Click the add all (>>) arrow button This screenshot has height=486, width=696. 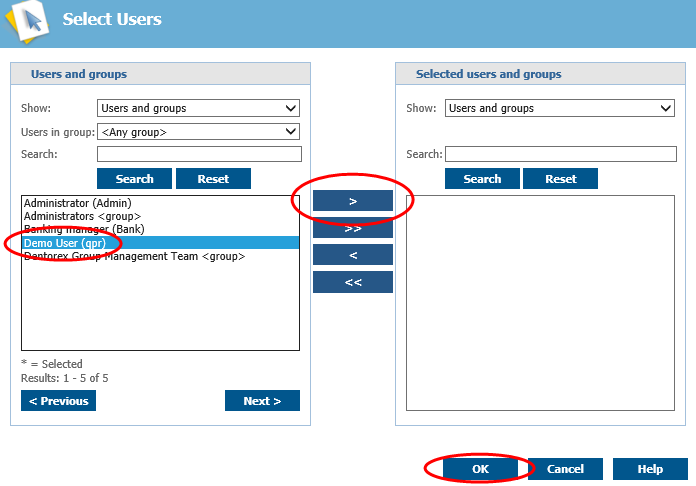352,228
